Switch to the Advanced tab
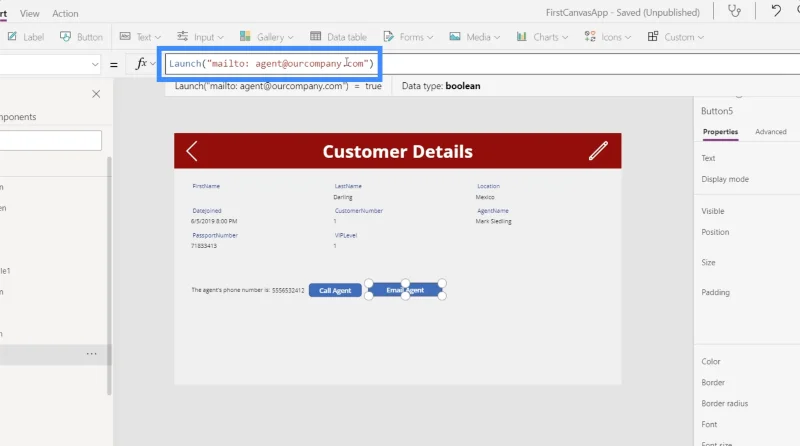800x446 pixels. [x=770, y=132]
